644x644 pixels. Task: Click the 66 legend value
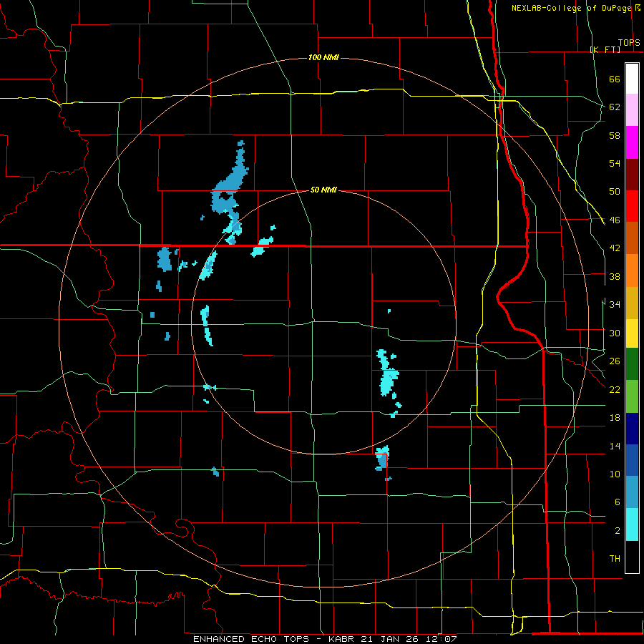[615, 79]
